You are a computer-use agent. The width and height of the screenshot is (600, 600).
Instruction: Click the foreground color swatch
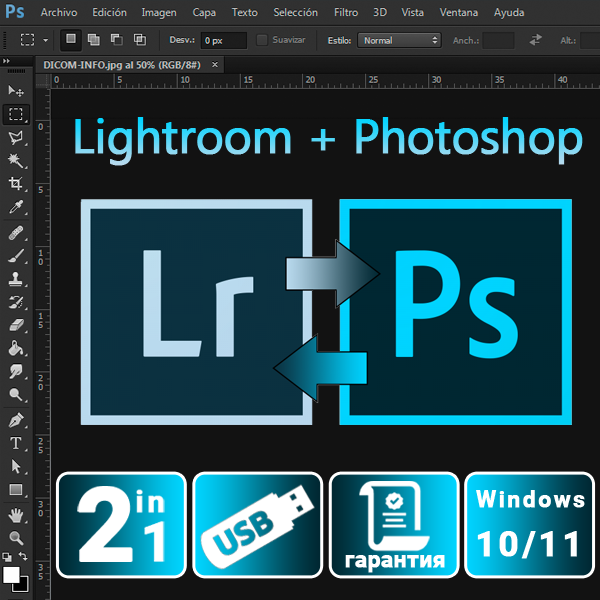tap(11, 575)
